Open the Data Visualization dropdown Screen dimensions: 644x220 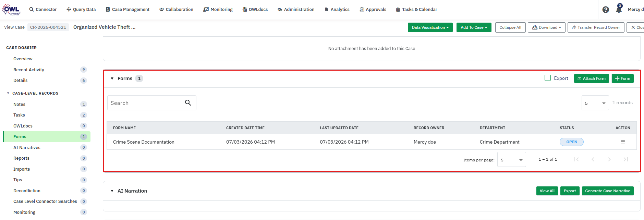(430, 27)
